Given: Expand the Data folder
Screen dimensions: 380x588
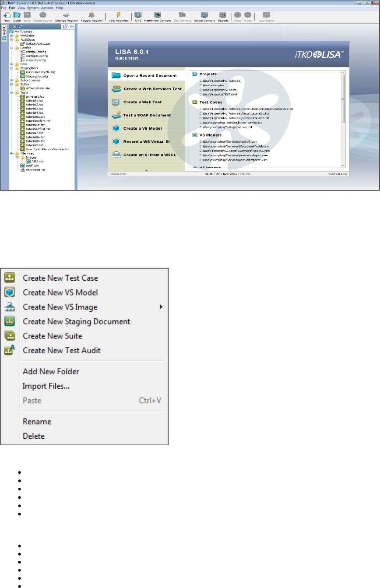Looking at the screenshot, I should [11, 64].
